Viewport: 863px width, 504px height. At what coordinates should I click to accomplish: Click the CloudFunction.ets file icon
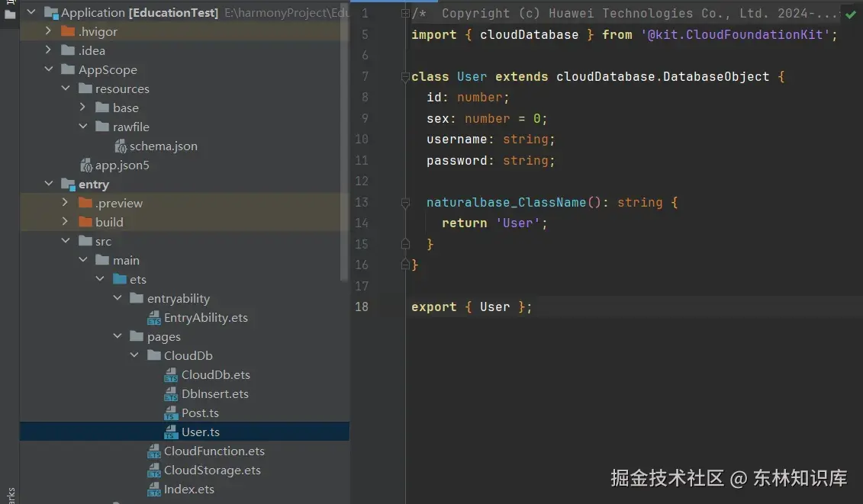(x=154, y=451)
